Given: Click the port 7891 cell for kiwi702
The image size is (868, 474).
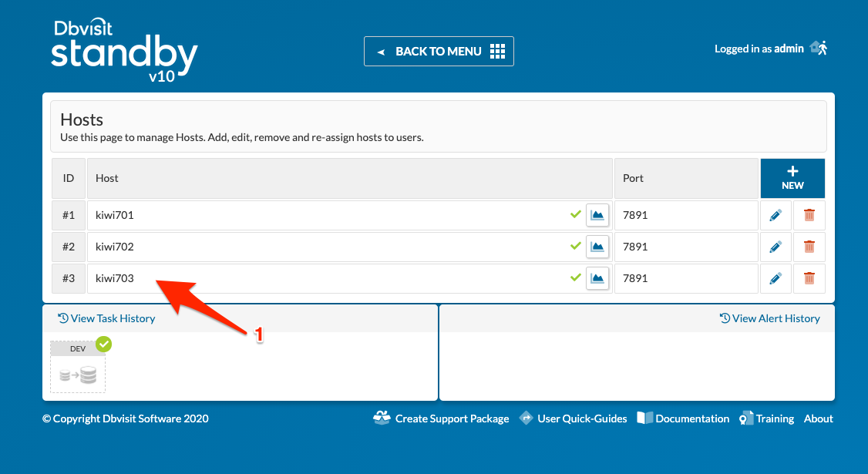Looking at the screenshot, I should coord(686,247).
